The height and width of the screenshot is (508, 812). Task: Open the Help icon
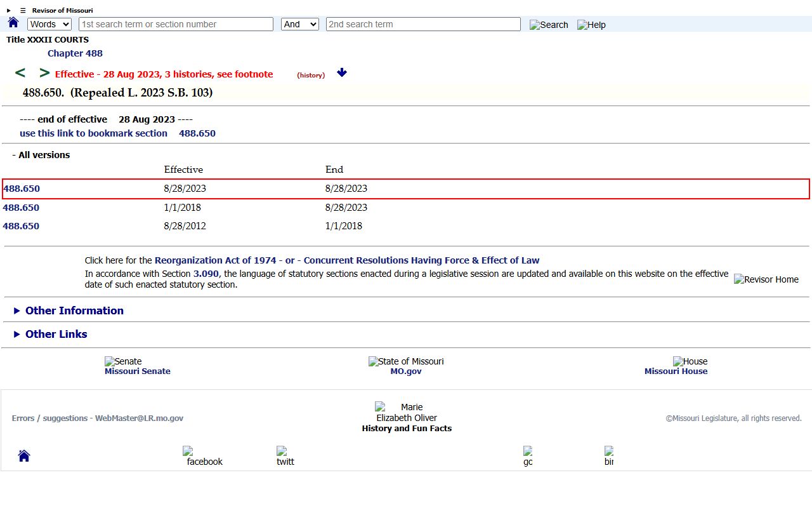tap(591, 25)
